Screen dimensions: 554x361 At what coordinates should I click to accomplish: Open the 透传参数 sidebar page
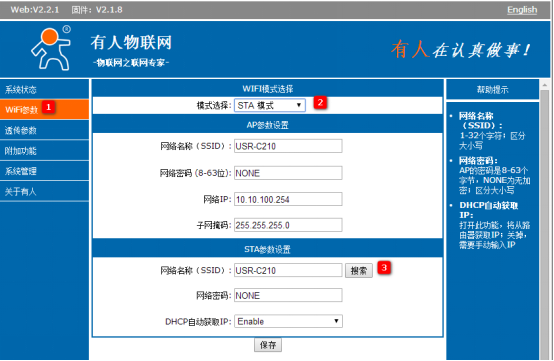44,130
